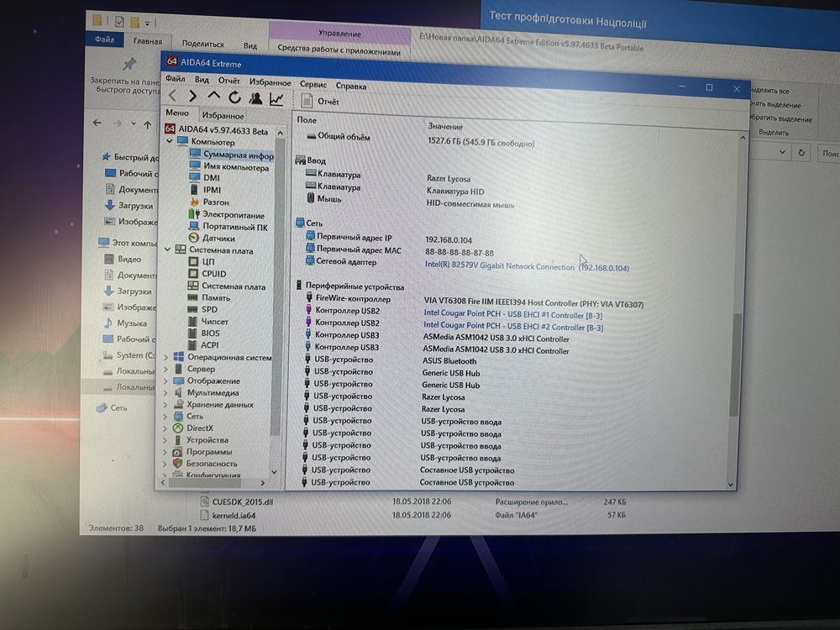
Task: Open the Intel Cougar Point USB EHCI #2 link
Action: [513, 326]
